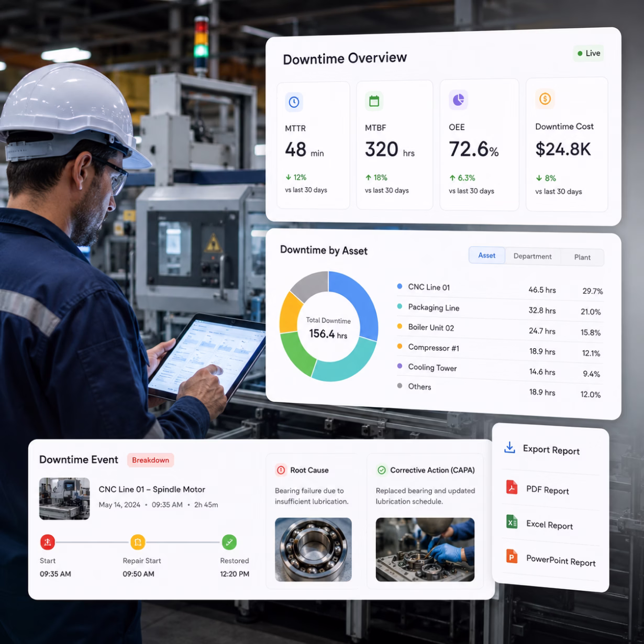Switch to the Plant tab
644x644 pixels.
tap(582, 257)
